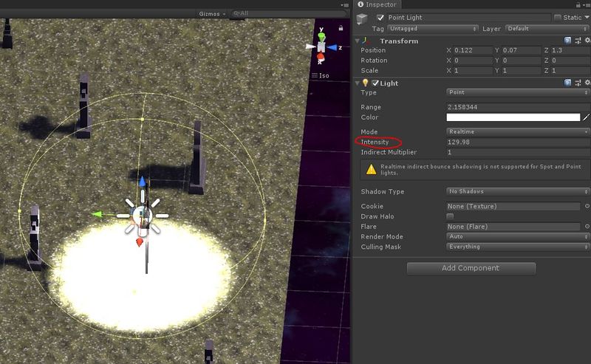Click the blue Z axis gizmo cone
This screenshot has width=591, height=364.
(x=332, y=47)
